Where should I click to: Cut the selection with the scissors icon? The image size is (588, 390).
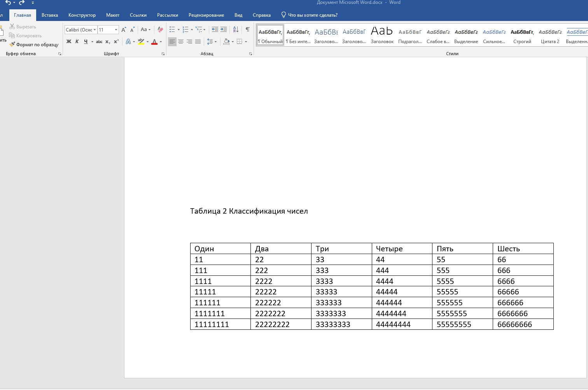[x=12, y=26]
